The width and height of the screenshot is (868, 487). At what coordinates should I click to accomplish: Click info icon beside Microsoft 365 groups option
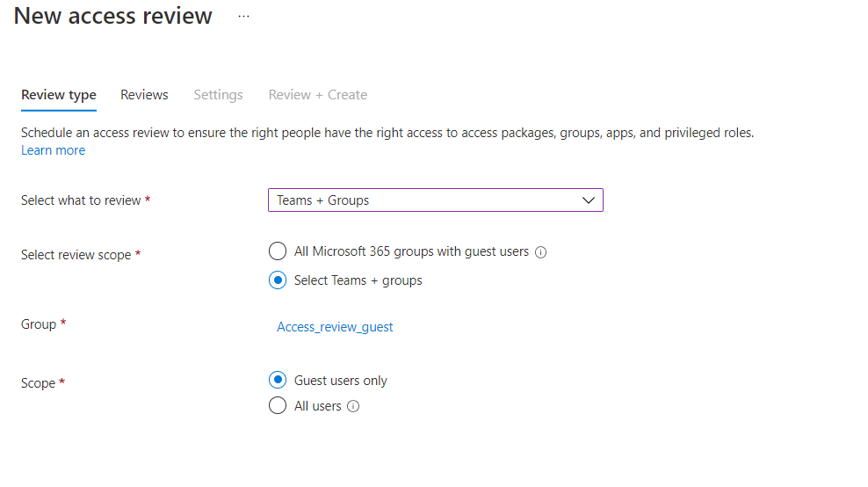[x=541, y=252]
